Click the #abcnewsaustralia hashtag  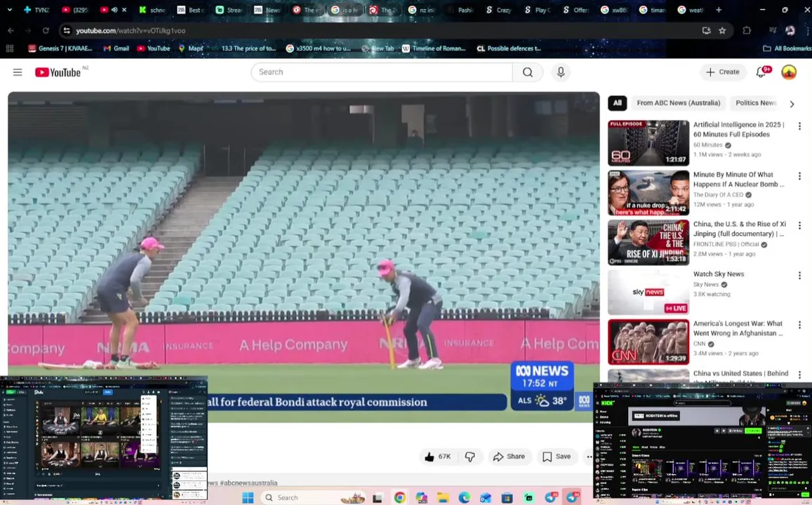248,483
